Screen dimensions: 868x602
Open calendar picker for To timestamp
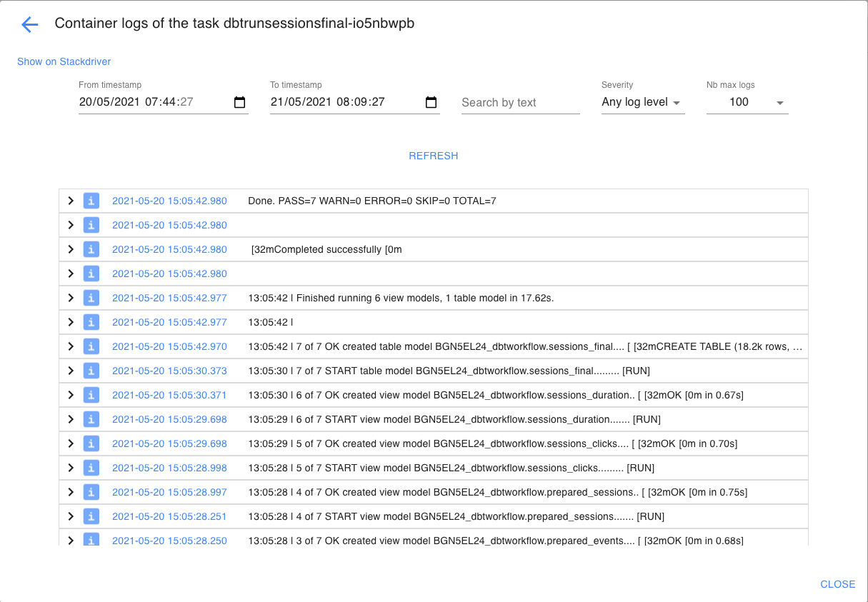431,102
